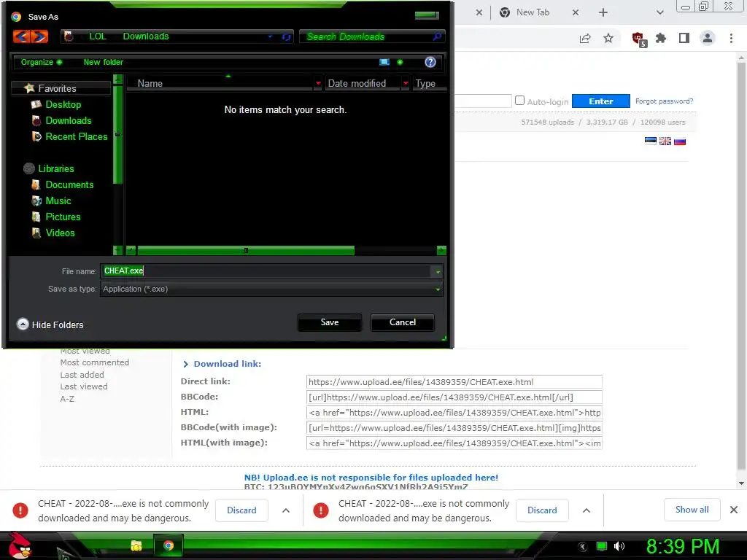
Task: Change the view with the views icon
Action: tap(384, 62)
